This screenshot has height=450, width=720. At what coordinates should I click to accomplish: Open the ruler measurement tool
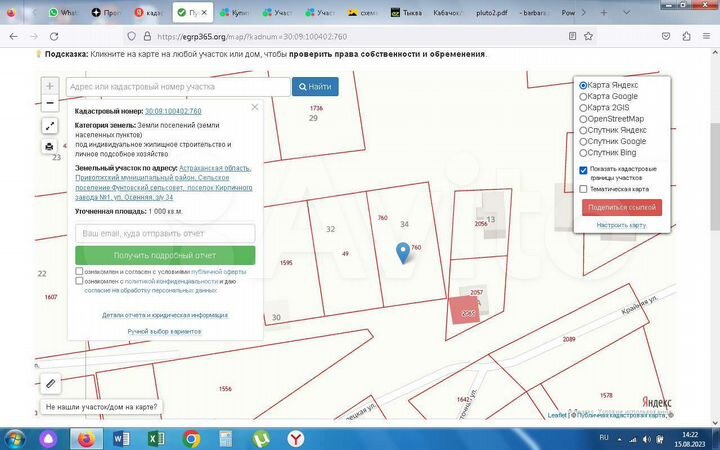tap(50, 382)
